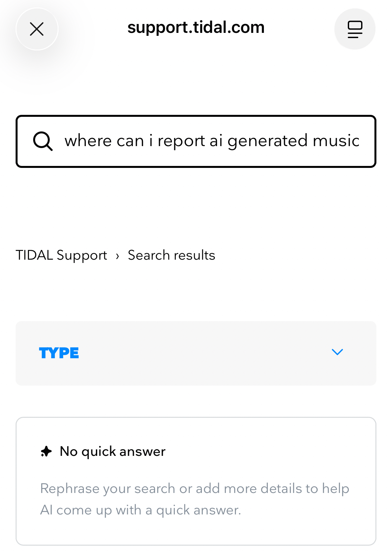Image resolution: width=392 pixels, height=559 pixels.
Task: Focus the search field's empty left padding
Action: coord(25,141)
